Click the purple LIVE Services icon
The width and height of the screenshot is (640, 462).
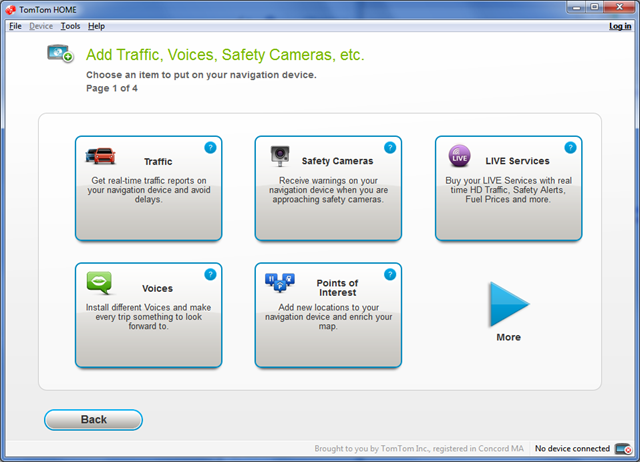point(460,156)
